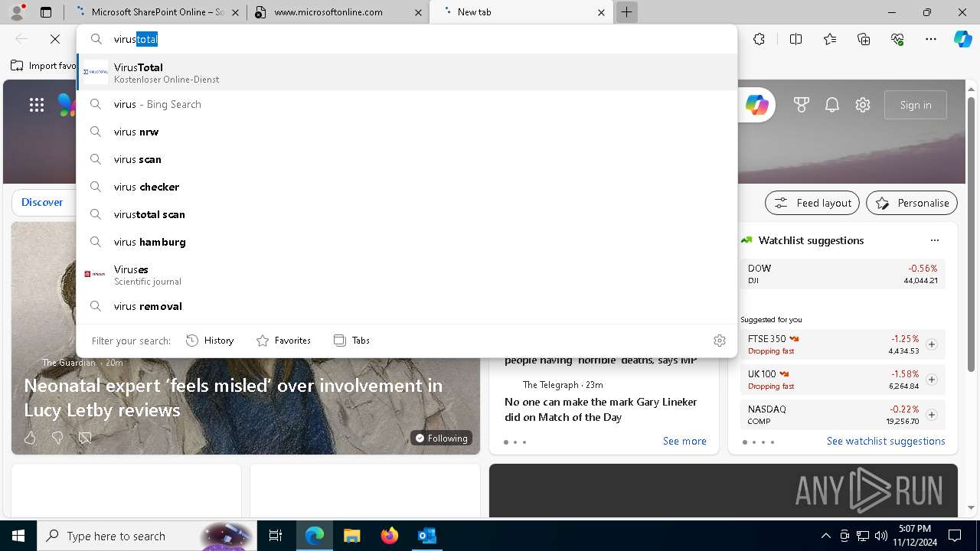980x551 pixels.
Task: Pick the 'virustotal scan' suggestion
Action: click(407, 214)
